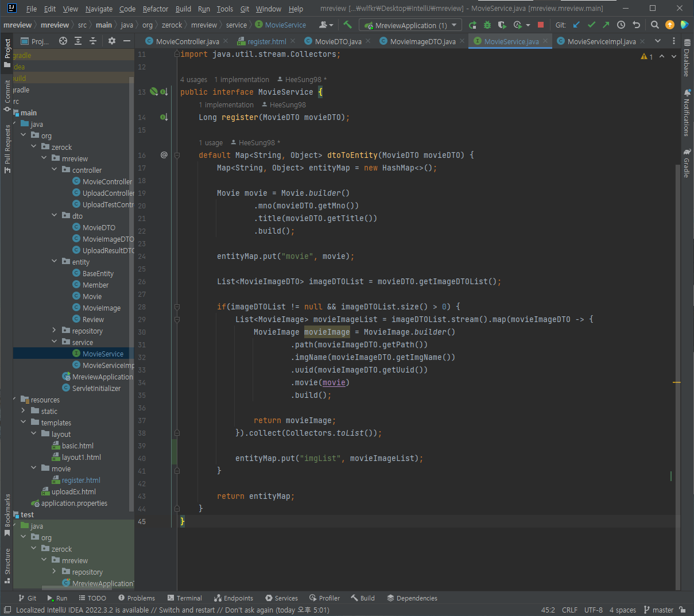Open the Endpoints tool window
Viewport: 694px width, 616px height.
click(x=233, y=598)
